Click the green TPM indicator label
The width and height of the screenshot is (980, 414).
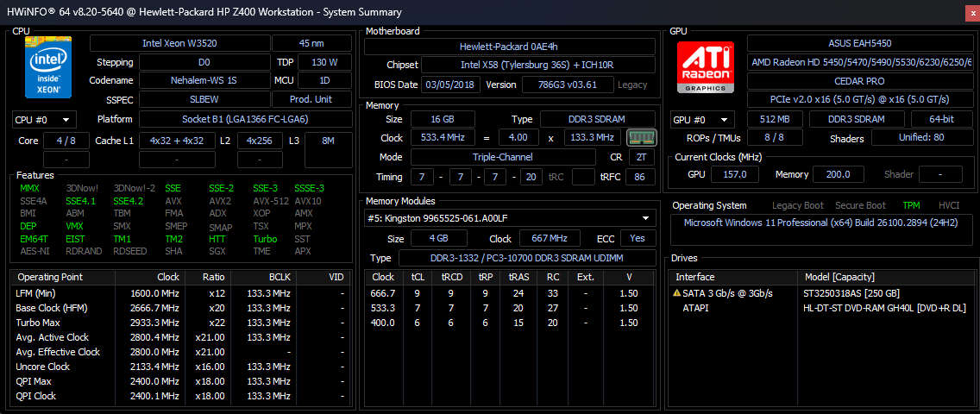[x=911, y=205]
